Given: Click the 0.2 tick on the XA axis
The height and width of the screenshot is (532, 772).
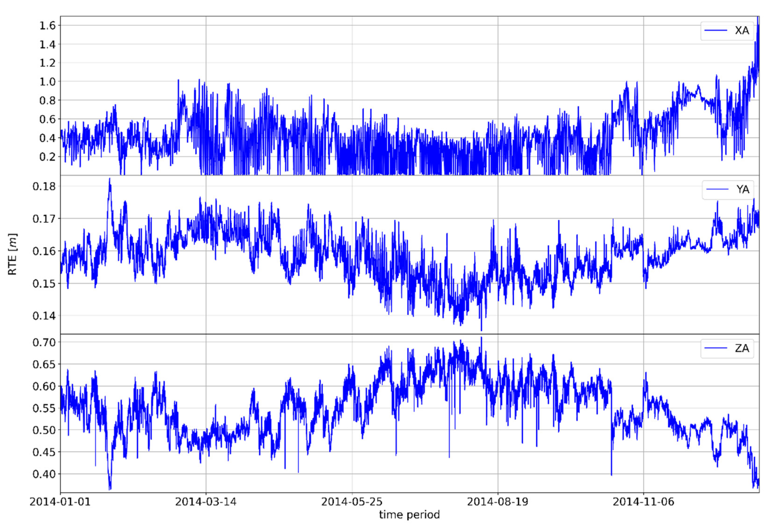Looking at the screenshot, I should tap(47, 157).
